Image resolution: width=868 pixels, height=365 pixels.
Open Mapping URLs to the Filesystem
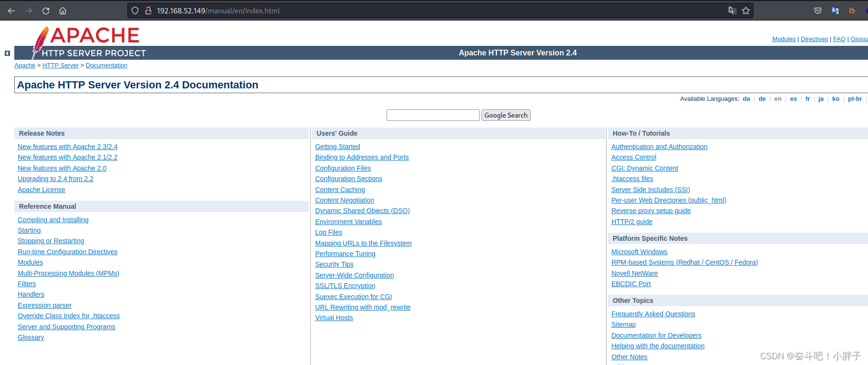click(x=363, y=243)
